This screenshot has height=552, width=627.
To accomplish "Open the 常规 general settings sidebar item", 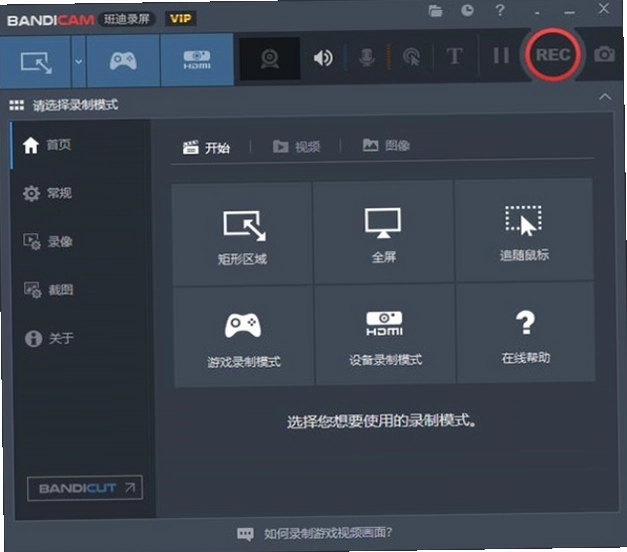I will pos(81,193).
